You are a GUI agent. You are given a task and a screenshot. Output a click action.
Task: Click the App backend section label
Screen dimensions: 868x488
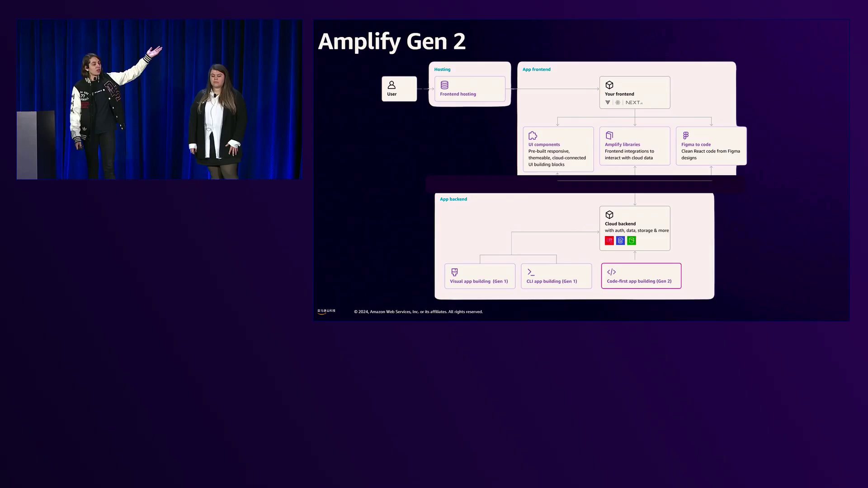[453, 199]
